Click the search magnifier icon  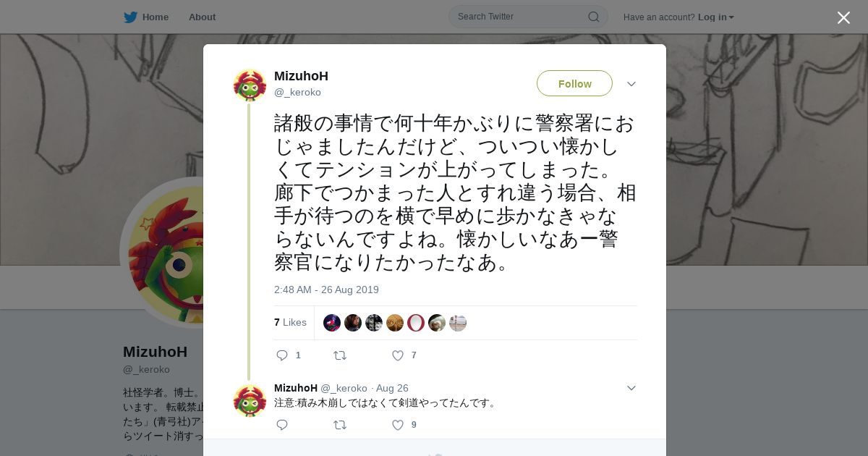[593, 17]
